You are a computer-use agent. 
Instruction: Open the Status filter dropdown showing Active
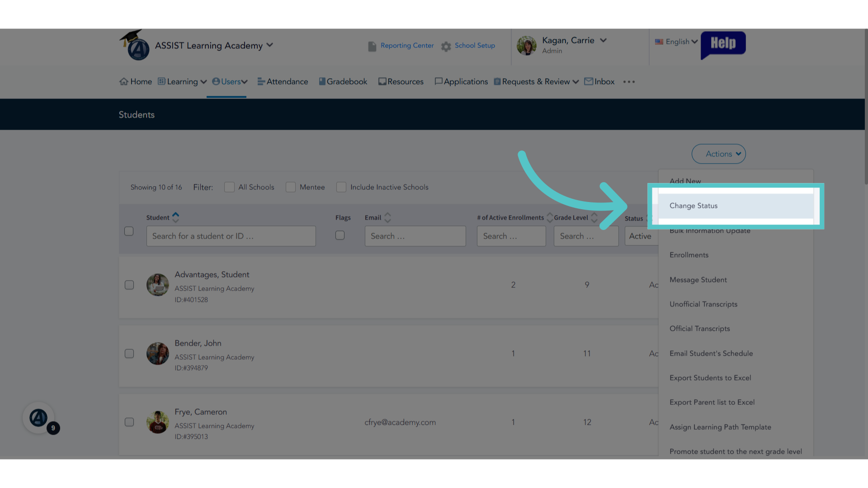642,236
